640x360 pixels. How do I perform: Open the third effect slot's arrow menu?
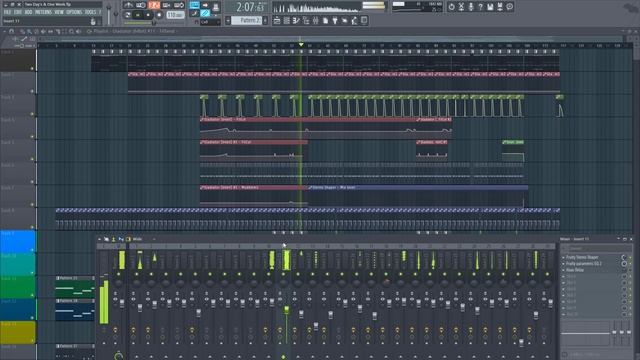click(563, 270)
